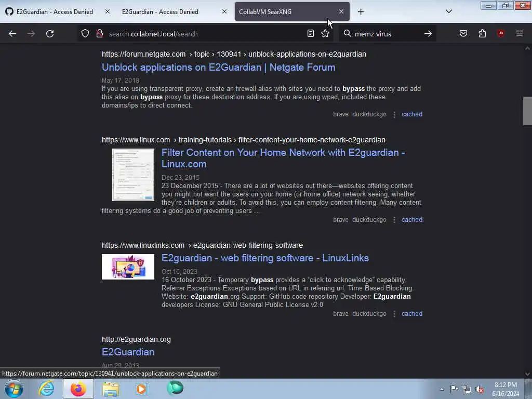Click the brave engine label under Netgate result
Screen dimensions: 532x399
(x=341, y=114)
